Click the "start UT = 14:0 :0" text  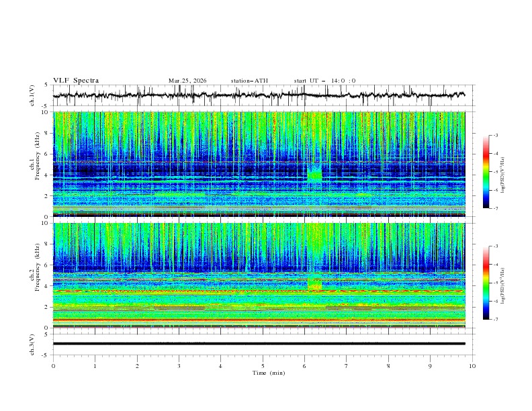pyautogui.click(x=324, y=81)
